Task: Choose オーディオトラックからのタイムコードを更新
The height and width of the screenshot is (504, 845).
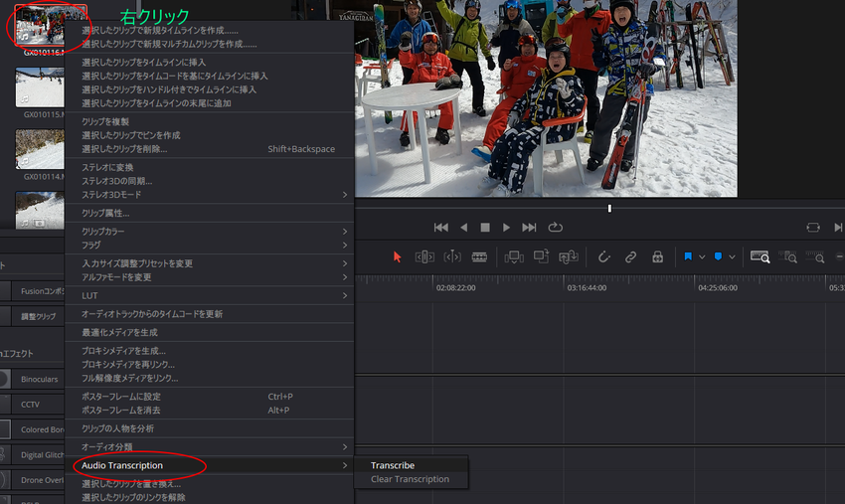Action: pyautogui.click(x=210, y=314)
